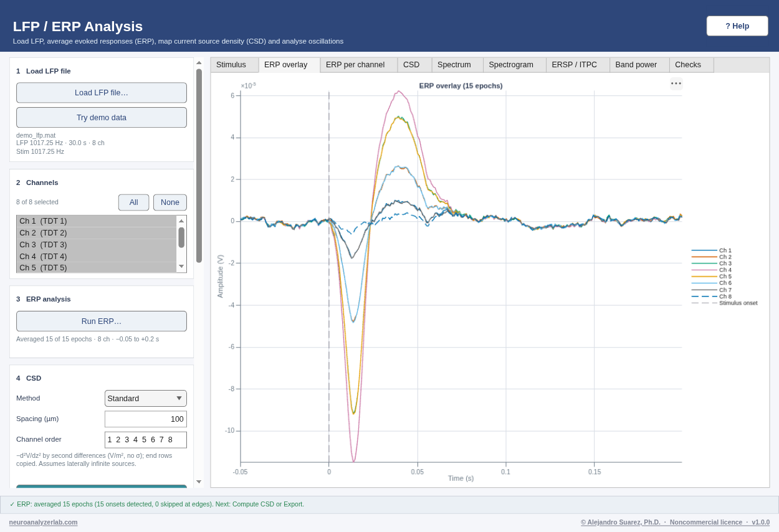Toggle Ch 7 in the plot legend

click(x=712, y=290)
